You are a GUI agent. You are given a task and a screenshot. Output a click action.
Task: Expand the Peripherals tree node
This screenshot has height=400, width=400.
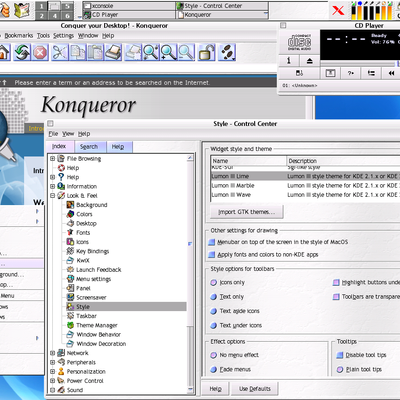[x=53, y=362]
